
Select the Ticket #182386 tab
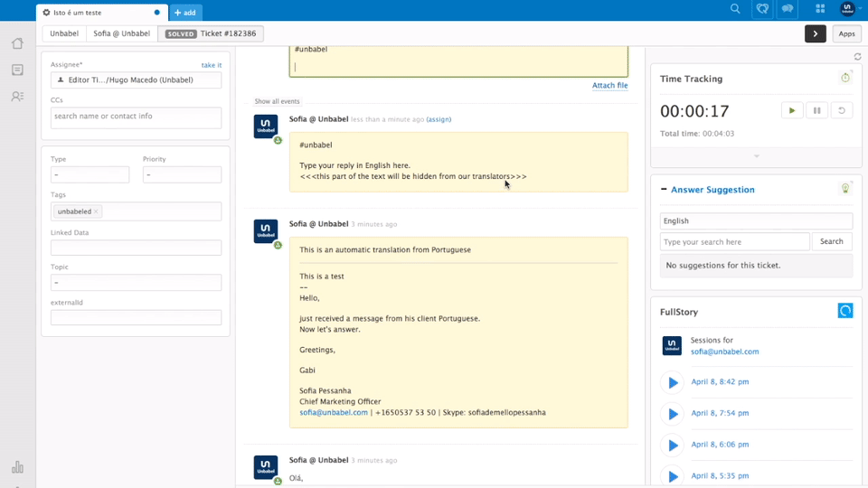pyautogui.click(x=211, y=33)
